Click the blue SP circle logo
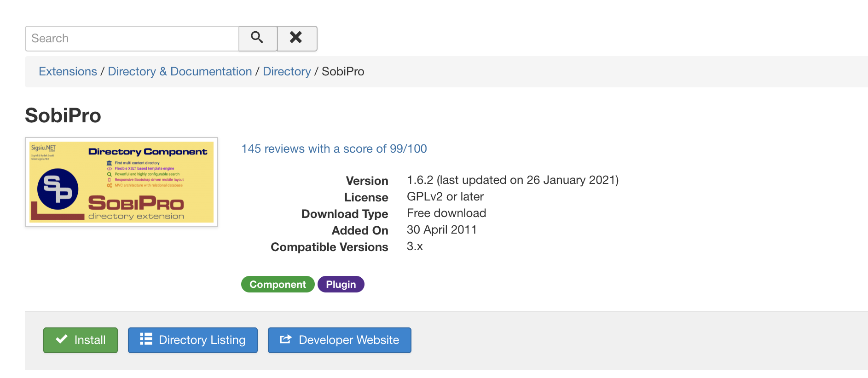Screen dimensions: 868x378 tap(58, 189)
